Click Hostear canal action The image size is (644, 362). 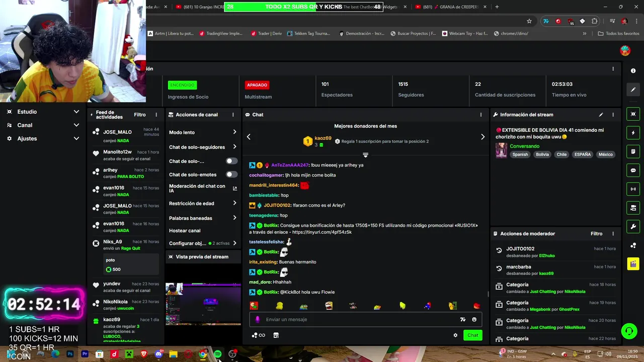pyautogui.click(x=185, y=231)
